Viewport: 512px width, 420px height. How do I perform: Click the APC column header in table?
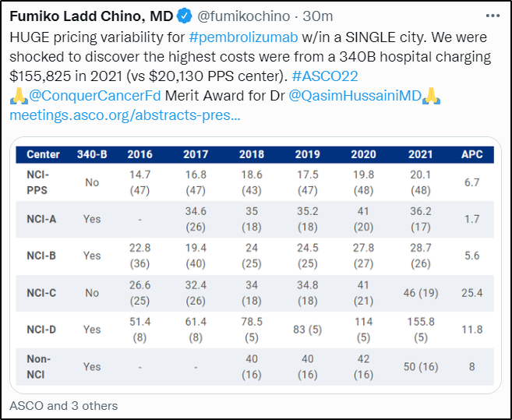click(x=471, y=154)
